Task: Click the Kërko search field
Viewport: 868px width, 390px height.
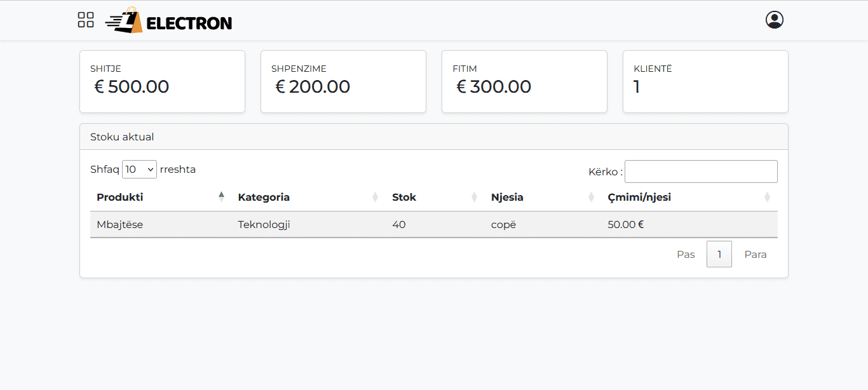Action: (700, 171)
